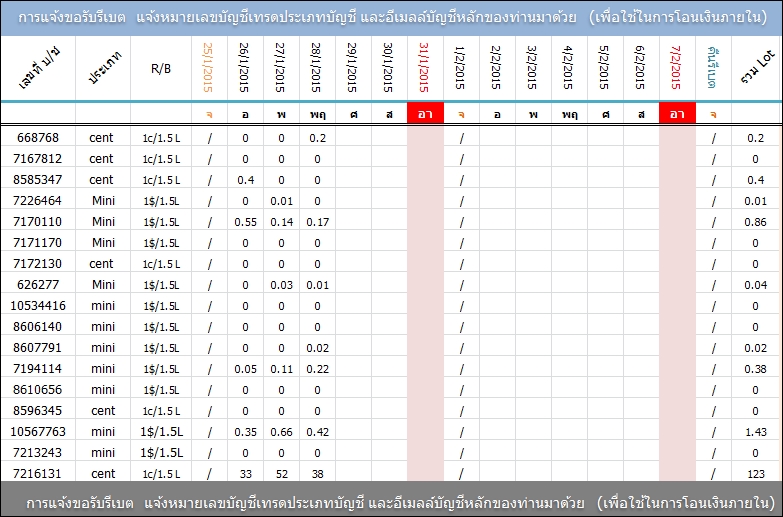The width and height of the screenshot is (783, 517).
Task: Select 0.14 value in row 7170110
Action: point(281,222)
